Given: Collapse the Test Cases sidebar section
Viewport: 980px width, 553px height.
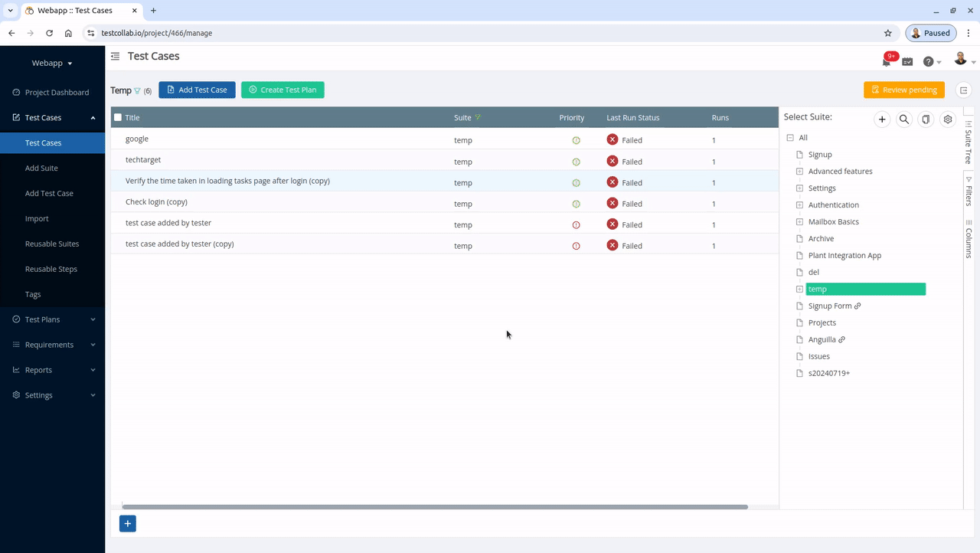Looking at the screenshot, I should 93,118.
